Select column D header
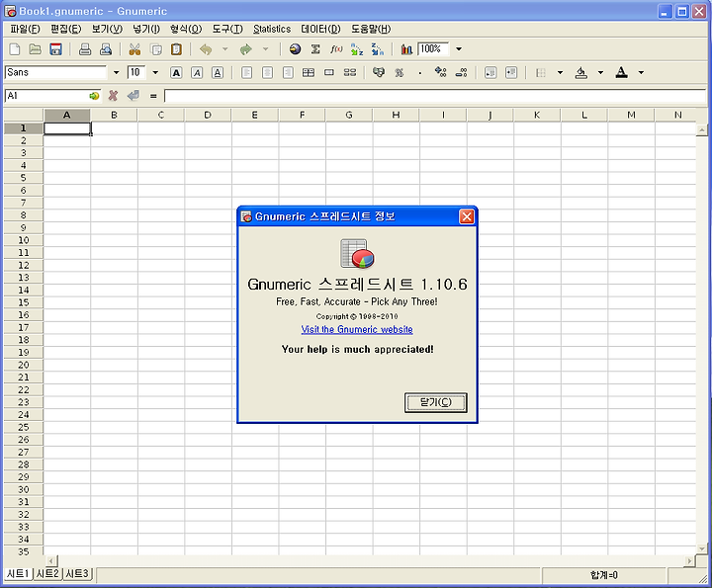Image resolution: width=712 pixels, height=588 pixels. pos(208,116)
